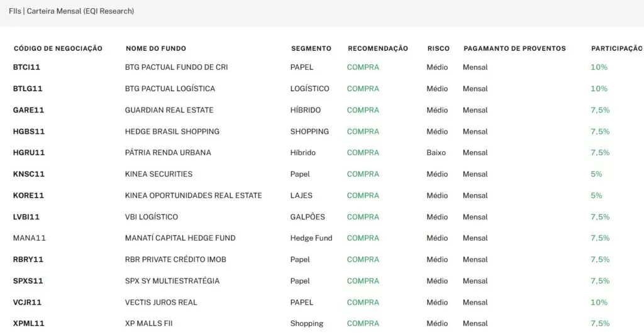Click 5% participation in KORE11 row
Screen dimensions: 644x333
point(596,195)
